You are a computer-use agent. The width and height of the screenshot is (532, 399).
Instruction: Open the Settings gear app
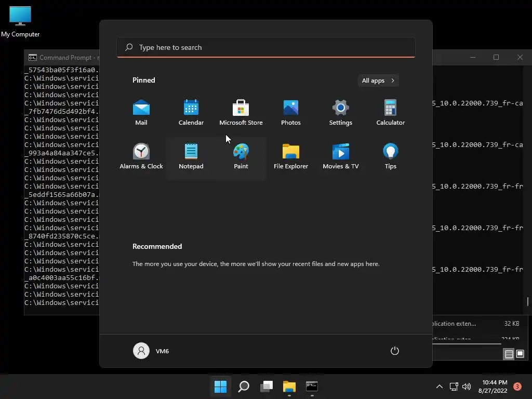pyautogui.click(x=341, y=113)
